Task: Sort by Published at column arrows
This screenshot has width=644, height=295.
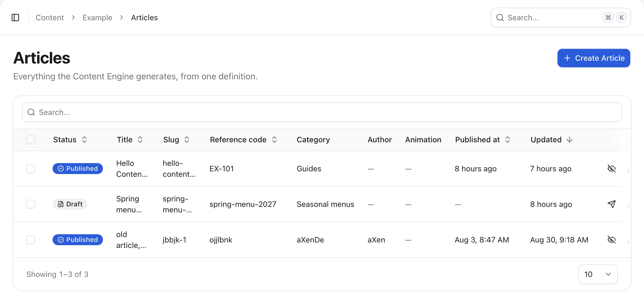Action: point(508,140)
